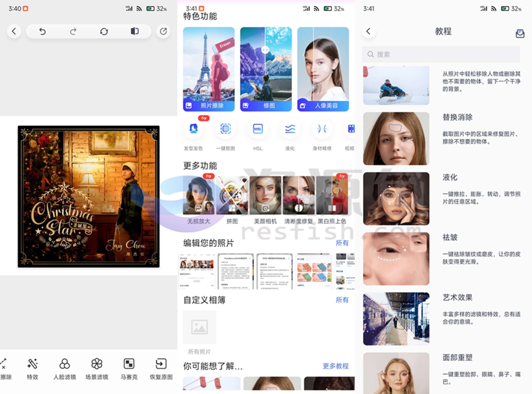532x394 pixels.
Task: Select the 人脸滤镜 face filter tool
Action: pos(65,369)
